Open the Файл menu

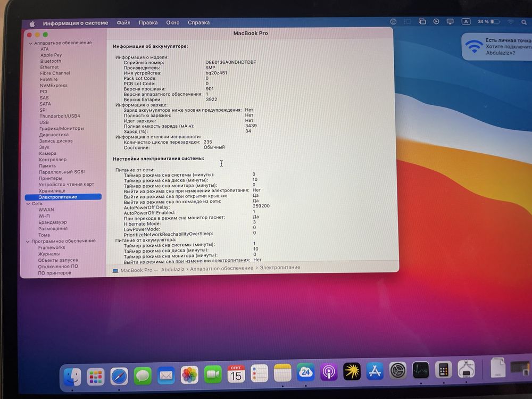point(123,23)
